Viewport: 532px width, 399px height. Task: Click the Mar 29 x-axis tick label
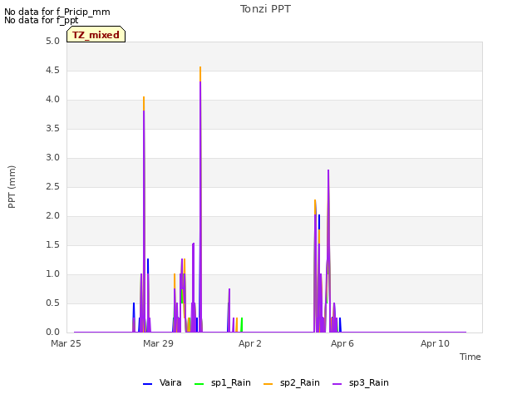coord(158,343)
